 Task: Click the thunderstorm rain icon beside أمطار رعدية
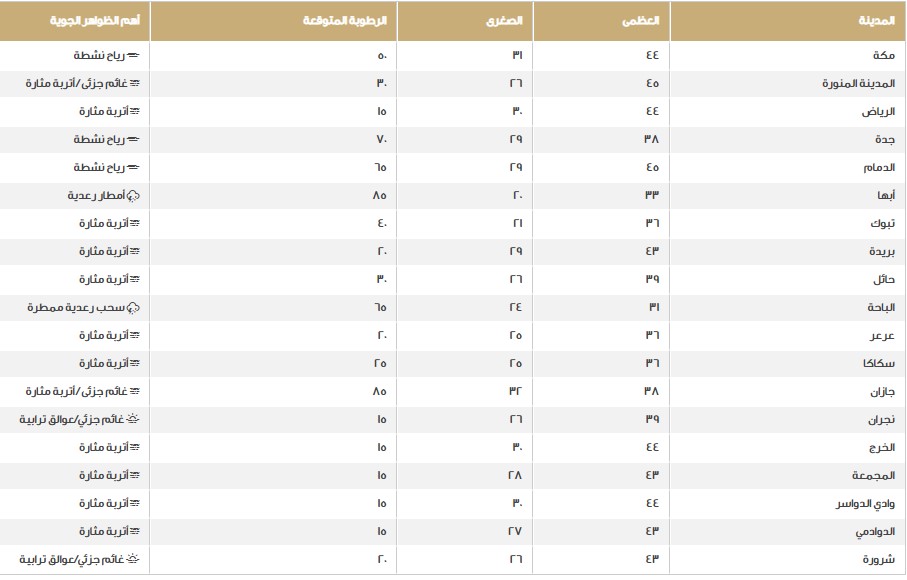132,195
